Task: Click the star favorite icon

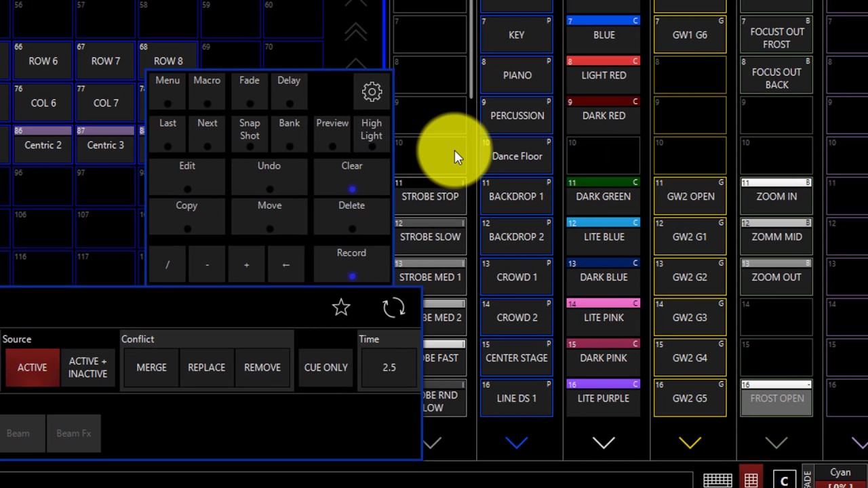Action: tap(341, 308)
